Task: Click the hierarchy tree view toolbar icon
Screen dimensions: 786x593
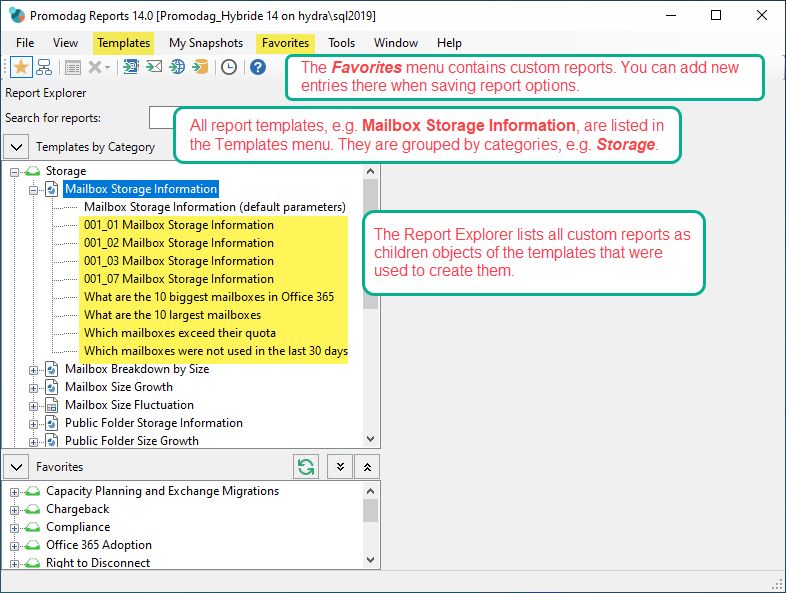Action: 44,67
